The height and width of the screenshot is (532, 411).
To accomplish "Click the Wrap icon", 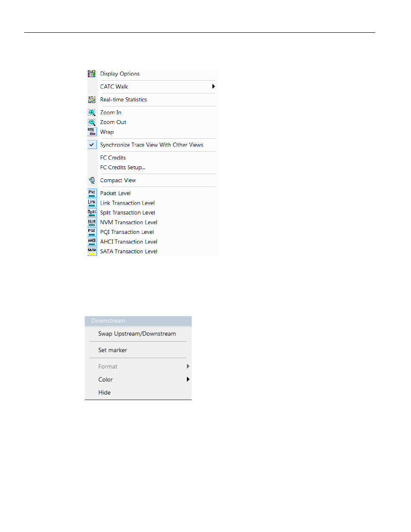I will pos(92,132).
